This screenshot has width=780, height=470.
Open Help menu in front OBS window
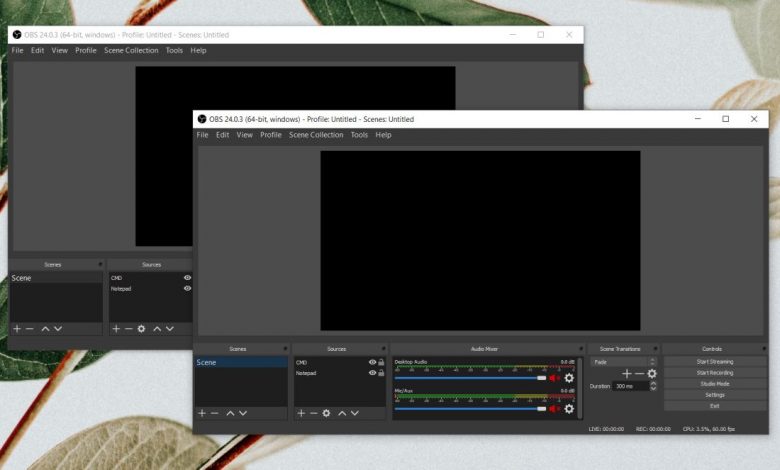pyautogui.click(x=383, y=135)
